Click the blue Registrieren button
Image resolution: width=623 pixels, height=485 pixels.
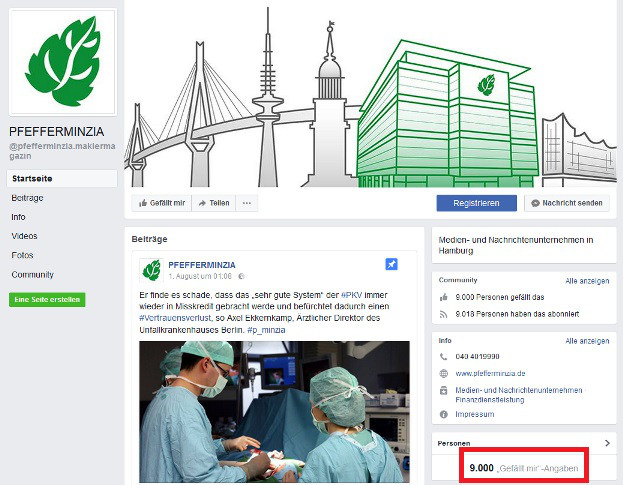click(476, 203)
